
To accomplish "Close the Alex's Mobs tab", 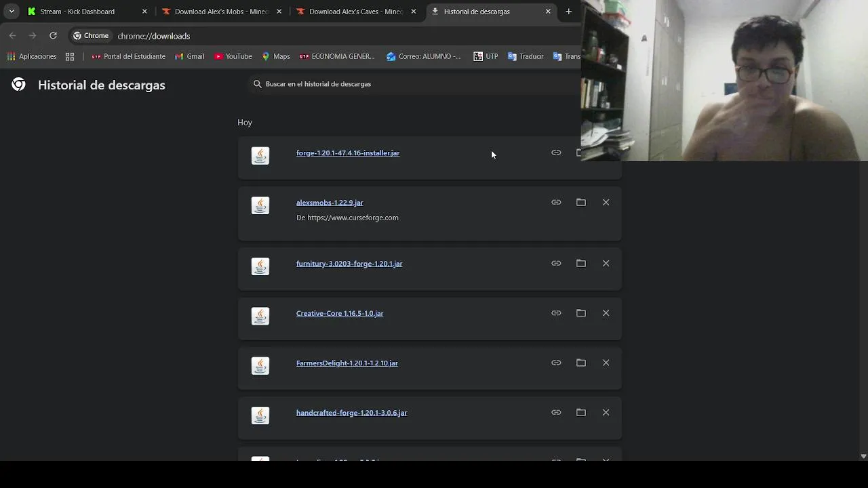I will tap(279, 12).
